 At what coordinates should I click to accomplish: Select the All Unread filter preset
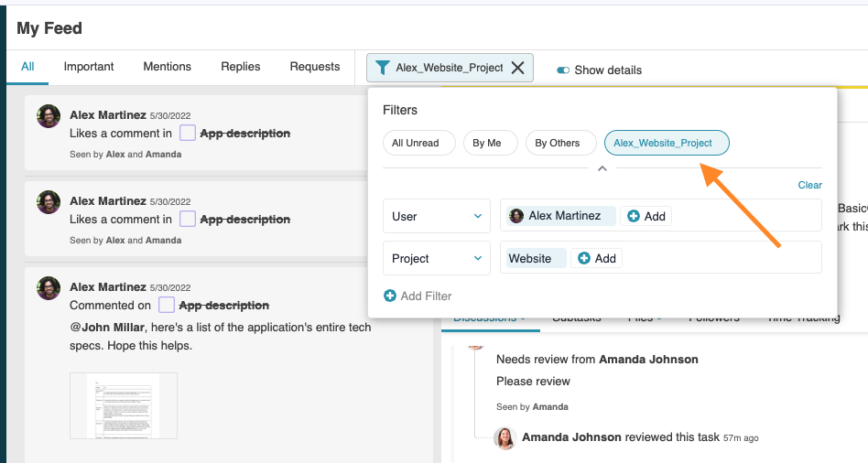click(415, 143)
